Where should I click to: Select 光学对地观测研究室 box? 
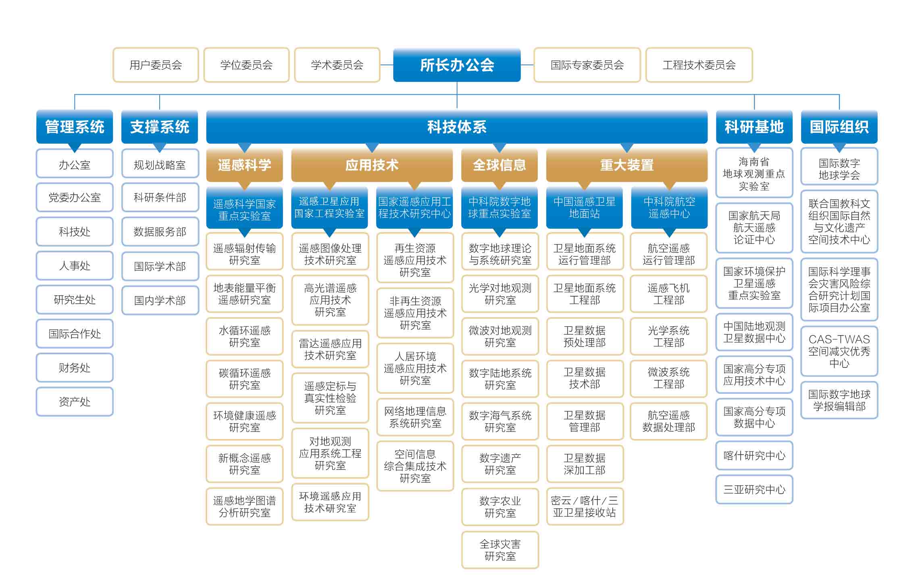point(500,294)
